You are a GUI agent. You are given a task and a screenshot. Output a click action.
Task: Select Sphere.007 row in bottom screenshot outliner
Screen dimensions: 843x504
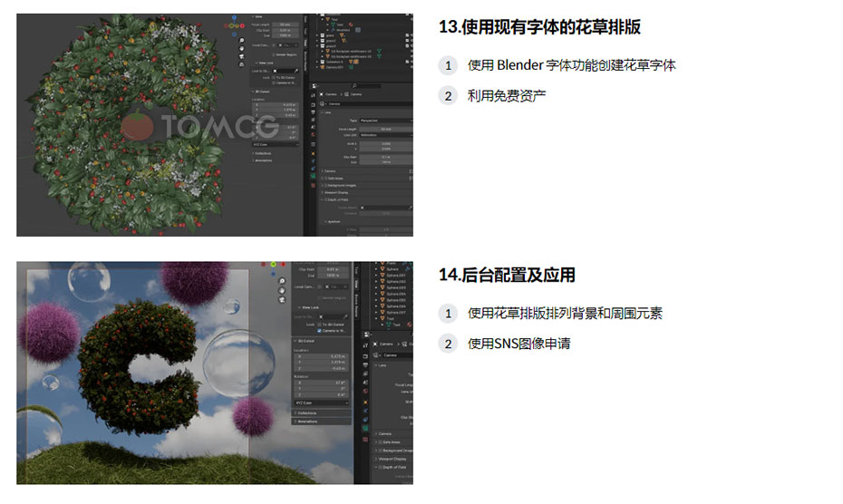(x=396, y=313)
